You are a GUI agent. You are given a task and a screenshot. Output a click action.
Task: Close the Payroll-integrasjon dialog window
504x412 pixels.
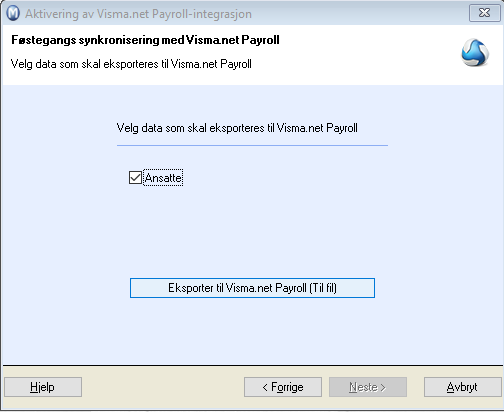coord(484,13)
